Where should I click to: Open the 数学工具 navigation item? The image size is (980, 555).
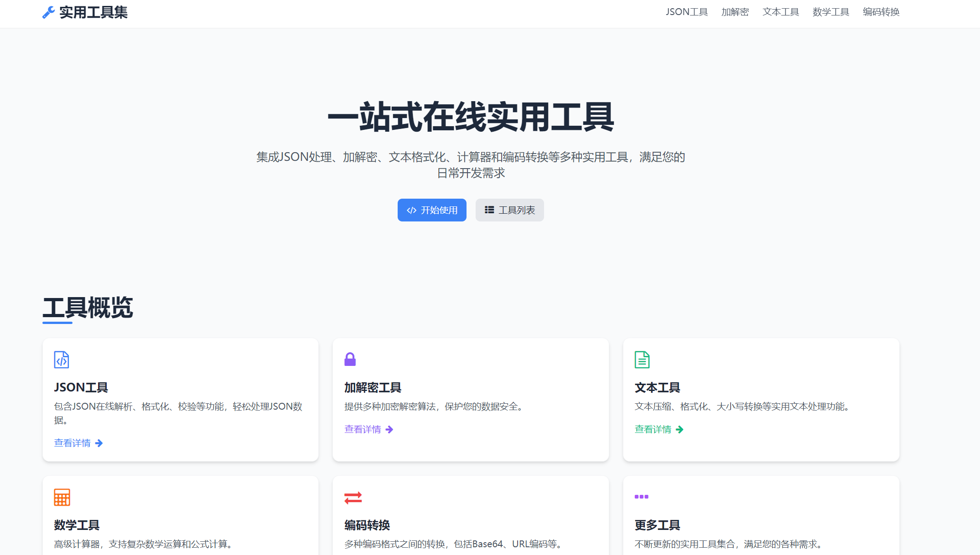click(830, 12)
